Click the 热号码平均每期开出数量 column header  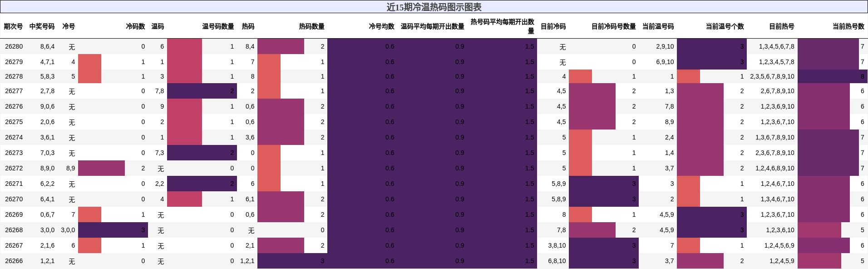[502, 26]
